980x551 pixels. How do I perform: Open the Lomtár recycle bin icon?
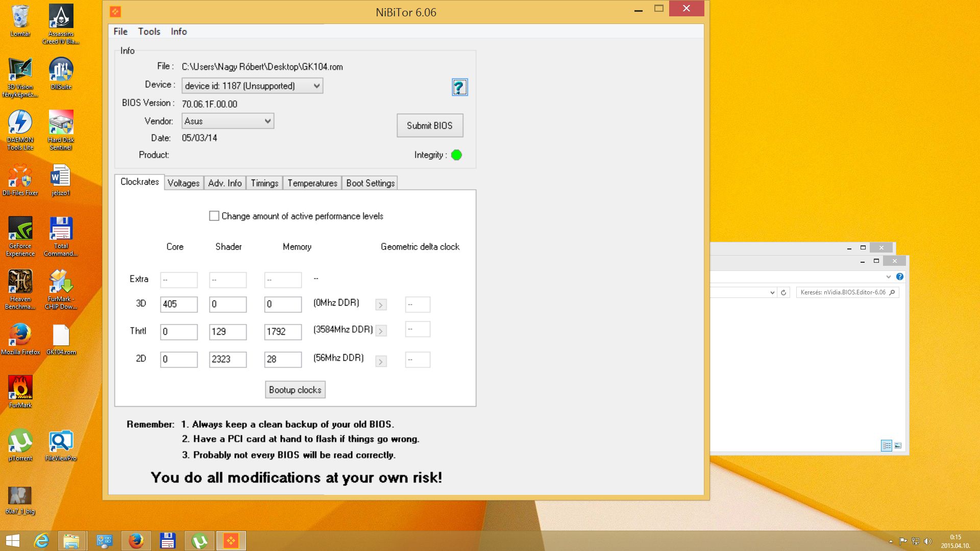tap(20, 20)
